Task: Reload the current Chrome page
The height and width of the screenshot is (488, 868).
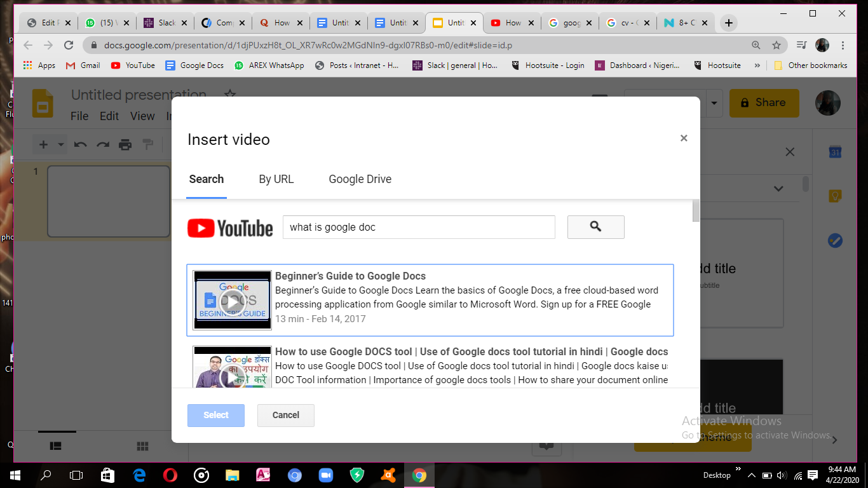Action: [x=69, y=45]
